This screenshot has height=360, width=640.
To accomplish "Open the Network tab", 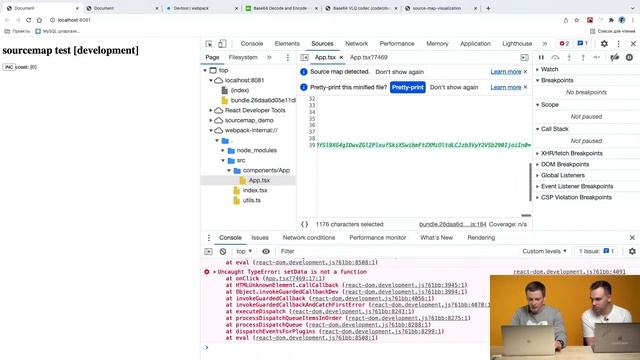I will [x=356, y=44].
